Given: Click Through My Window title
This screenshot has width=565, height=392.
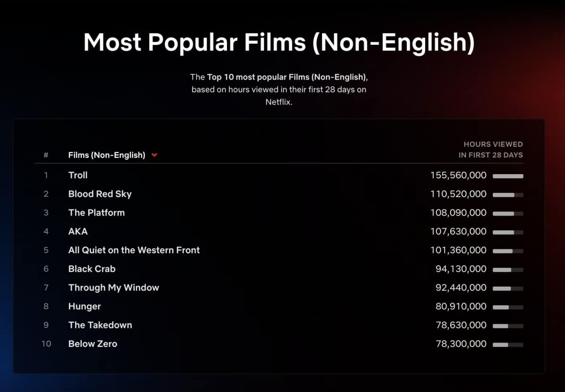Looking at the screenshot, I should pos(113,288).
